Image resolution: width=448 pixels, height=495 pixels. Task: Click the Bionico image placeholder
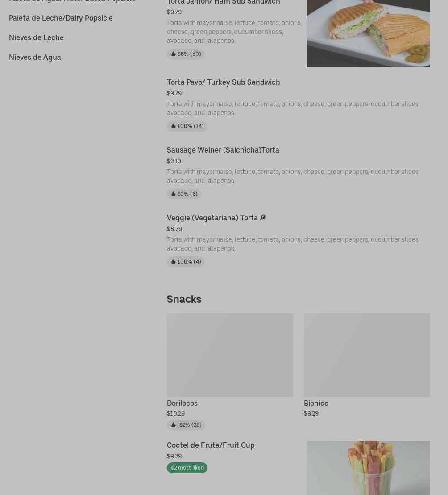tap(367, 355)
